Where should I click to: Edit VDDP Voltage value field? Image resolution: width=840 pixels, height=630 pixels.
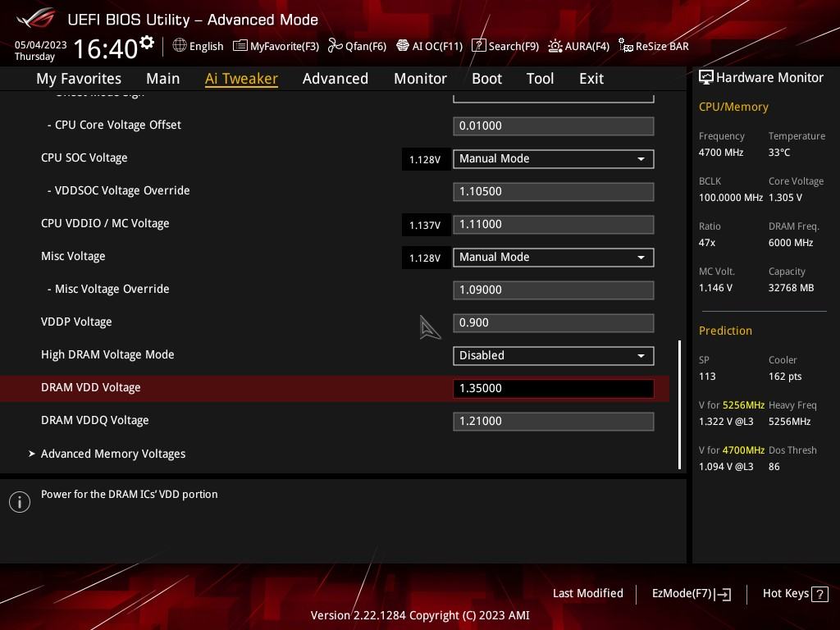554,323
